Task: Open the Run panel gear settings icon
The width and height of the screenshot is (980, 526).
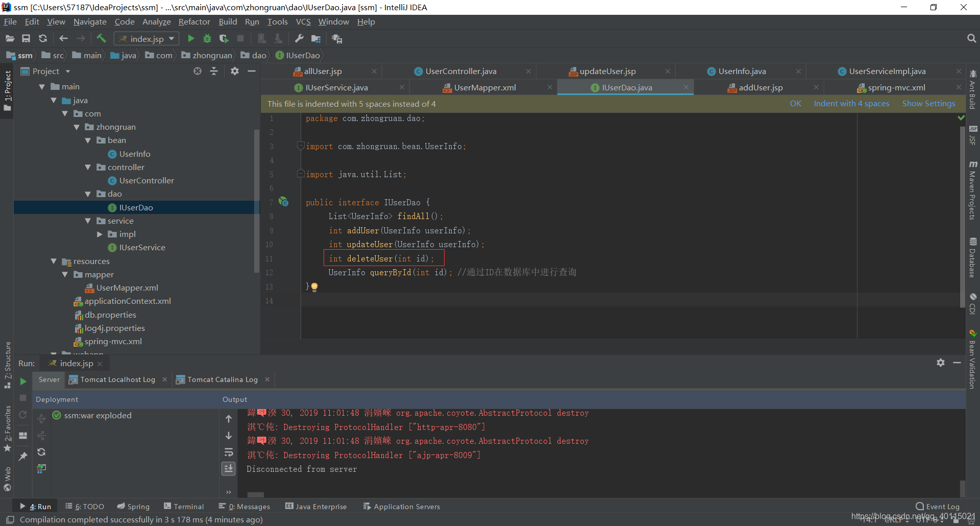Action: (x=941, y=363)
